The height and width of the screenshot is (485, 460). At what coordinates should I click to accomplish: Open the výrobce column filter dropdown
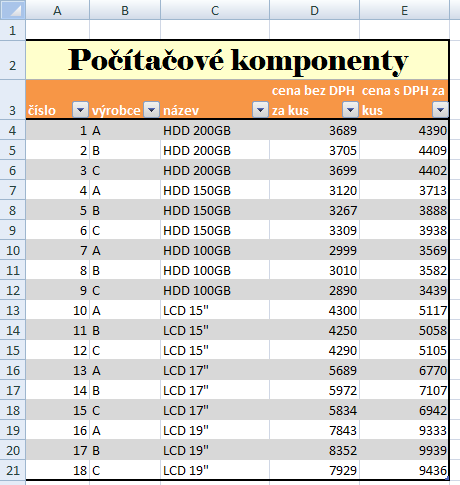click(x=151, y=110)
